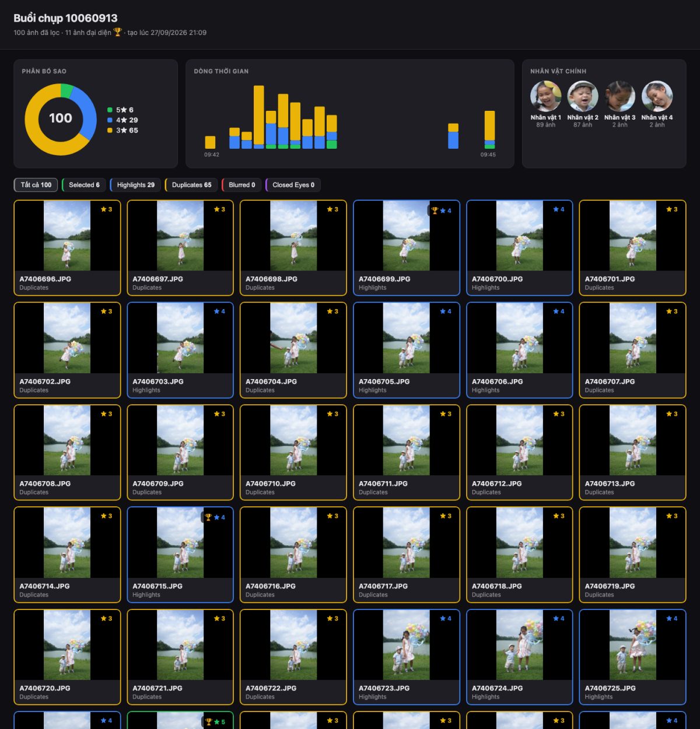Viewport: 700px width, 729px height.
Task: Select the Nhân vật 4 avatar
Action: pyautogui.click(x=657, y=96)
